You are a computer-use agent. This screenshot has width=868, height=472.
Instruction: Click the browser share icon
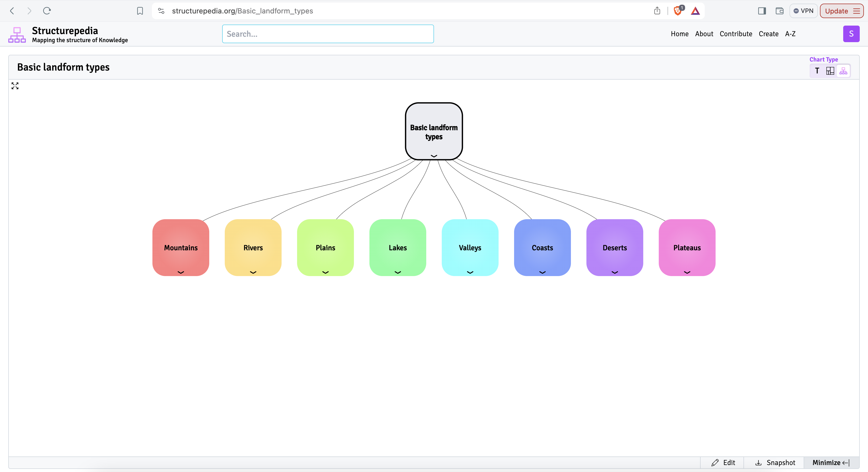point(657,11)
